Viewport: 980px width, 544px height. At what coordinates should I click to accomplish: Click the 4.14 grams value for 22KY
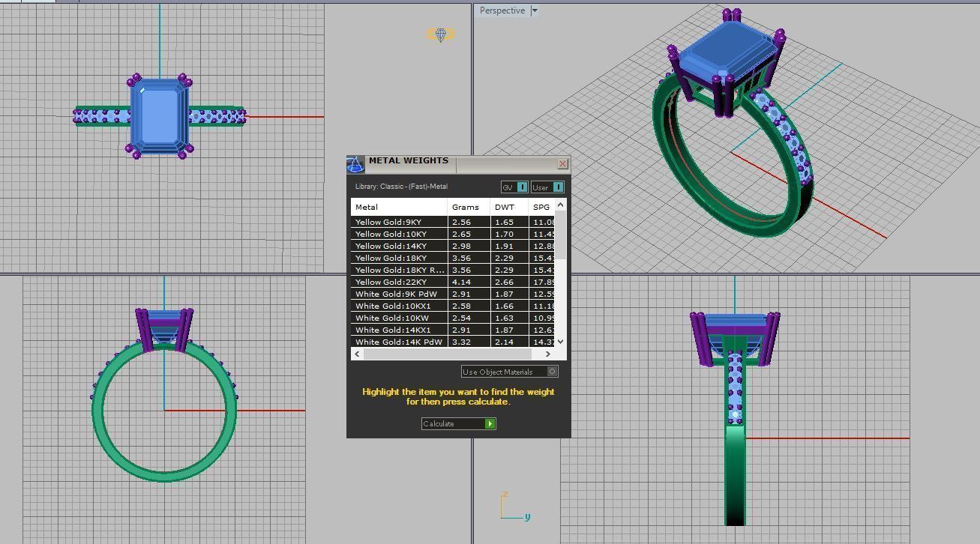(469, 282)
